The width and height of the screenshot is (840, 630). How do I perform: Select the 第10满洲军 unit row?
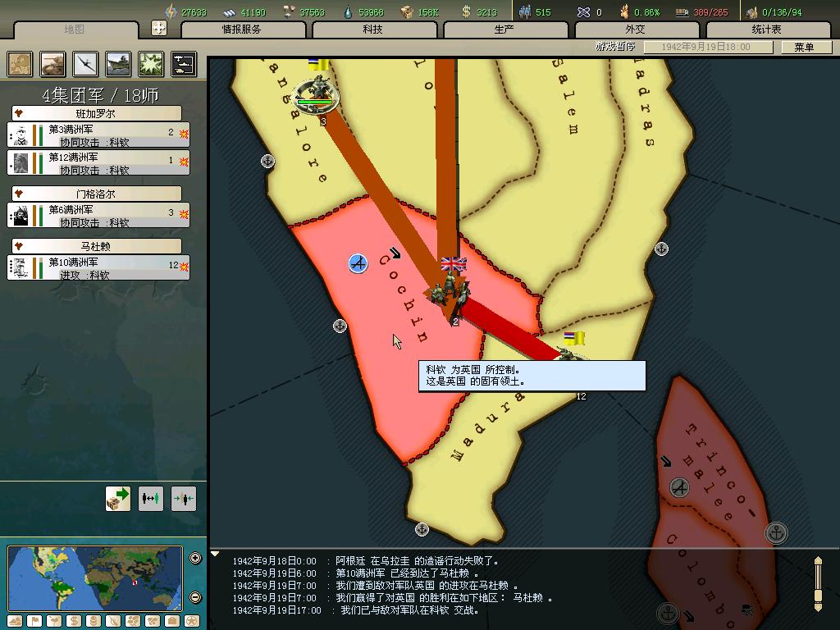(98, 268)
